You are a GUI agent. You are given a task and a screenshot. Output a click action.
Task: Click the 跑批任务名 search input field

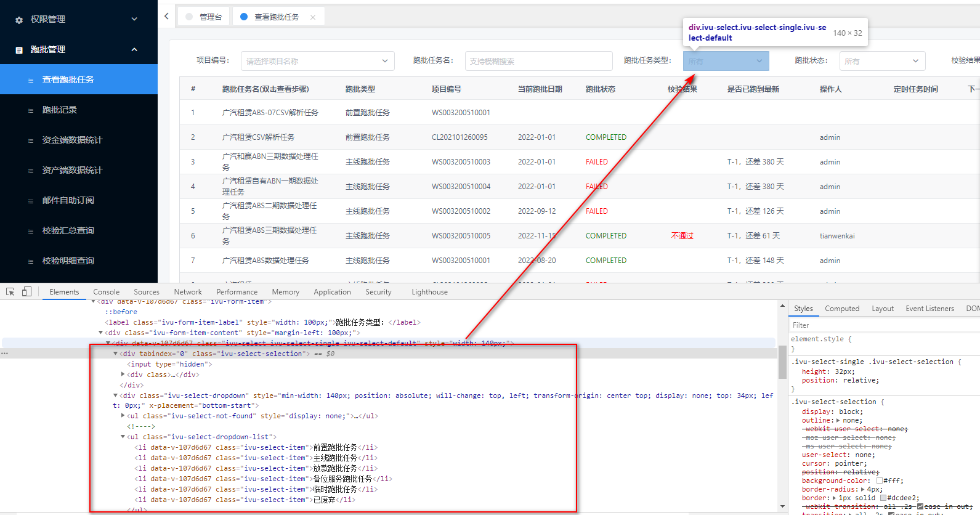tap(539, 61)
